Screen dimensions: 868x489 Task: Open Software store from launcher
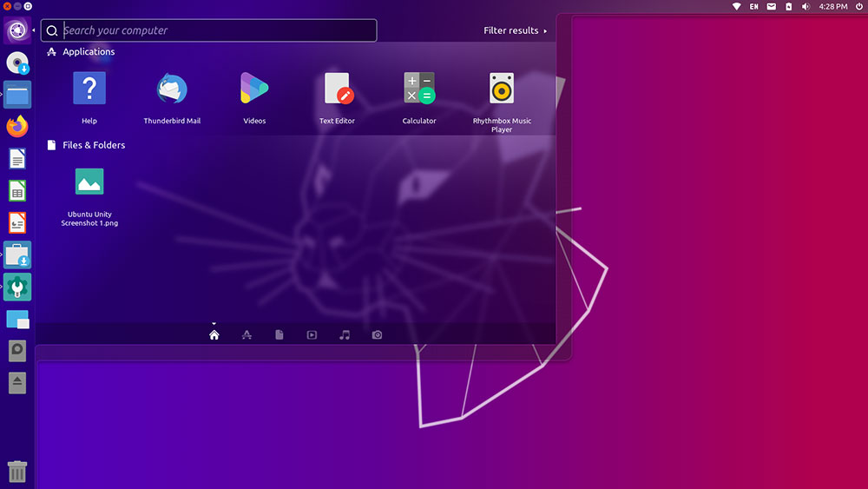[x=17, y=255]
